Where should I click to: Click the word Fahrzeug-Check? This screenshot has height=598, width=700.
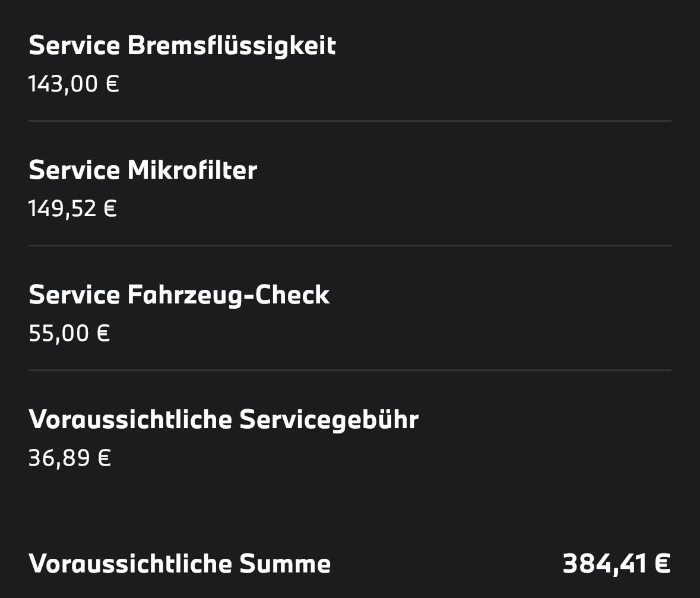(x=229, y=295)
